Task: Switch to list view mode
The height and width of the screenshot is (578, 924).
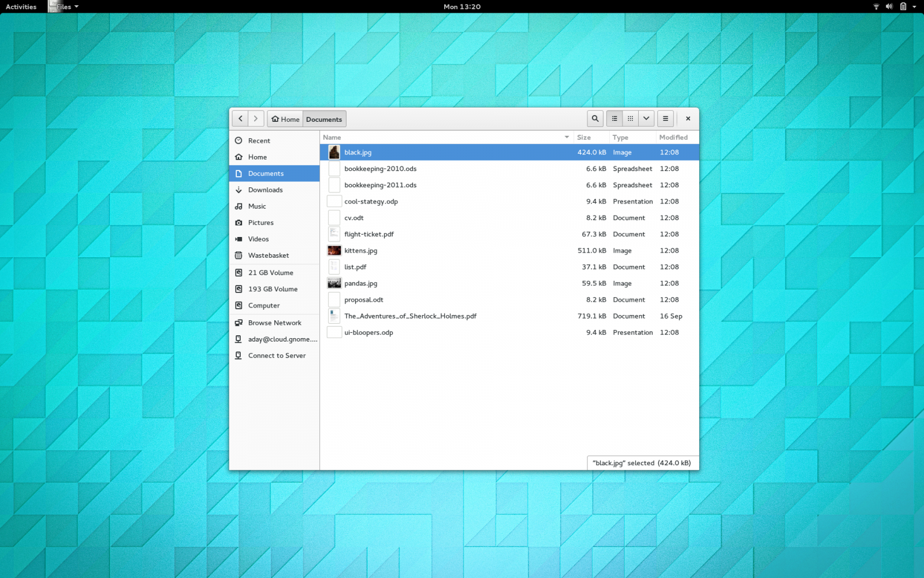Action: pyautogui.click(x=614, y=118)
